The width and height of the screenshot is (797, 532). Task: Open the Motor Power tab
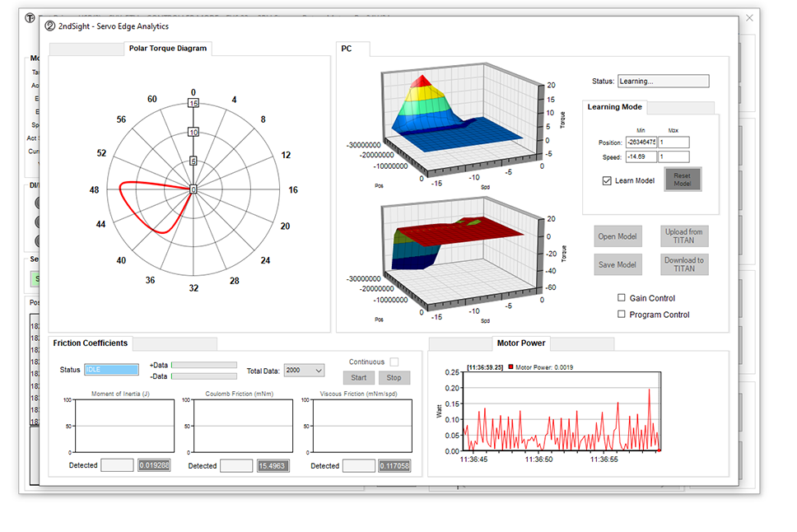tap(520, 343)
